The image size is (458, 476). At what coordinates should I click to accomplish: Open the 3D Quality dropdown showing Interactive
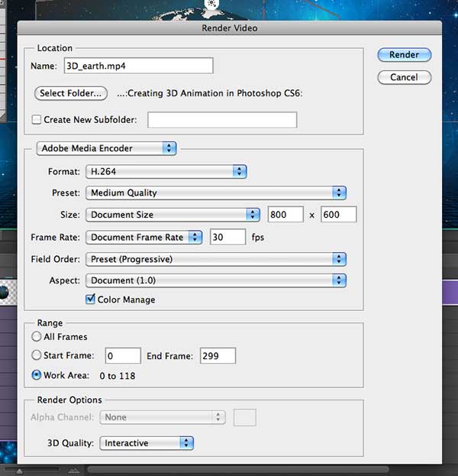coord(147,443)
